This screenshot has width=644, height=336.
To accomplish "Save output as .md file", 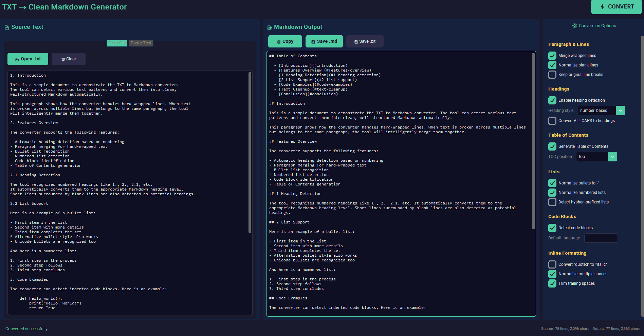I will coord(324,41).
